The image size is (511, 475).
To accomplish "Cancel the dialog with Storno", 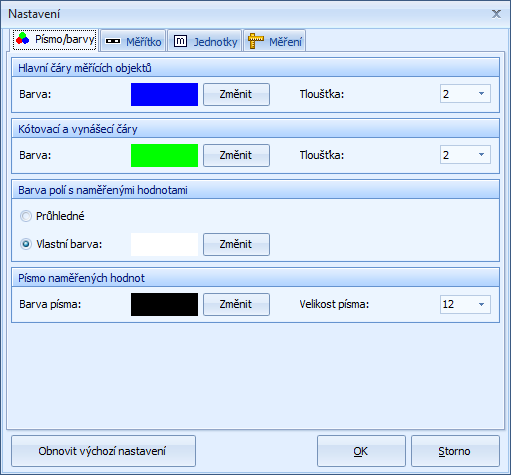I will [455, 451].
